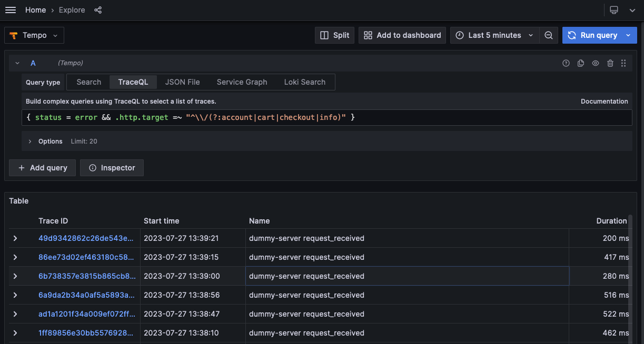This screenshot has width=644, height=344.
Task: Zoom out the time range with magnifier icon
Action: (x=548, y=35)
